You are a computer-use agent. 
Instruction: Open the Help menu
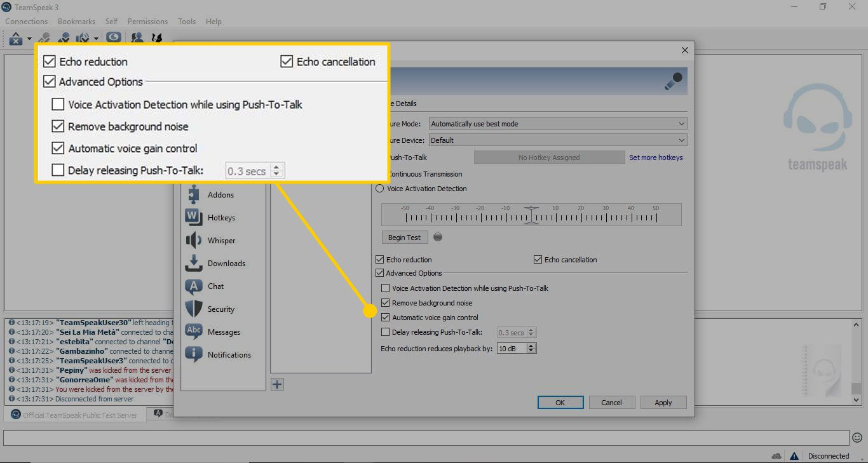tap(214, 22)
